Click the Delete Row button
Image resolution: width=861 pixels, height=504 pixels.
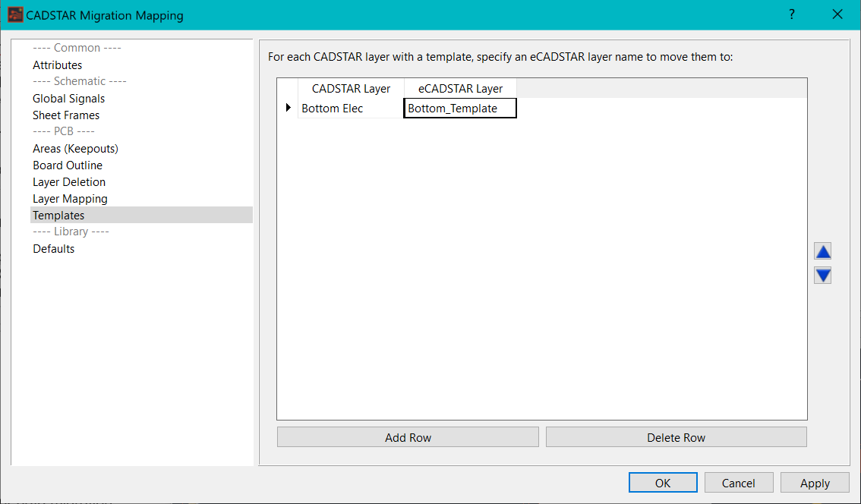coord(676,437)
